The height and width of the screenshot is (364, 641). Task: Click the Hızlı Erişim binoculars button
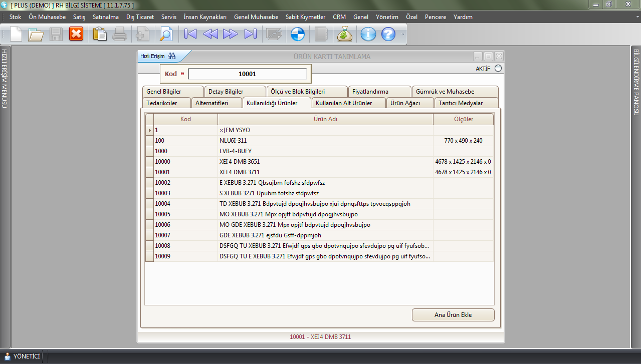pyautogui.click(x=171, y=56)
